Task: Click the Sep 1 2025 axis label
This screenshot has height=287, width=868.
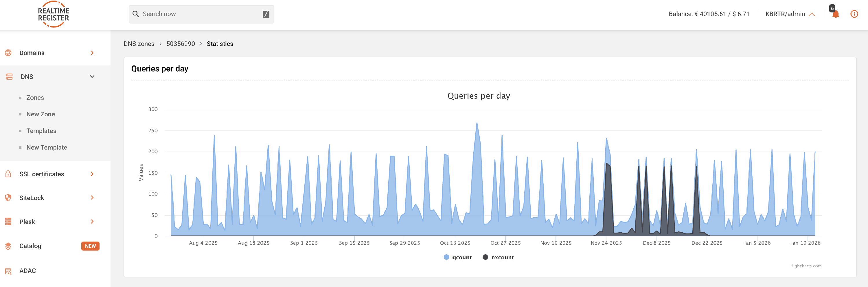Action: pyautogui.click(x=304, y=243)
